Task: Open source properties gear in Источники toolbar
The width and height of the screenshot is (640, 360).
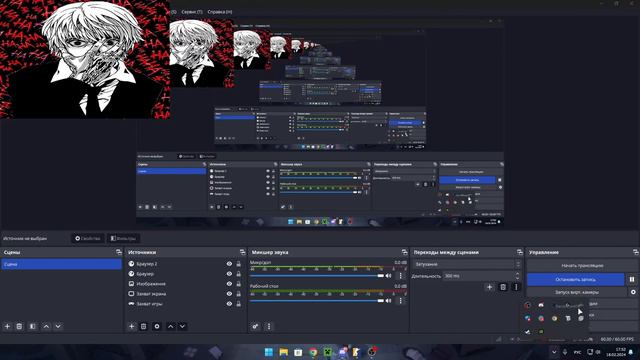Action: pos(157,327)
